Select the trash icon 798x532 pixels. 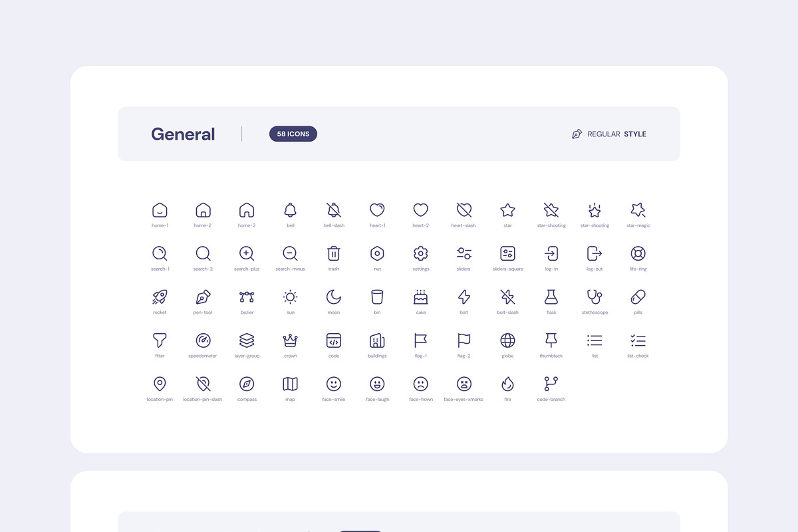click(334, 253)
